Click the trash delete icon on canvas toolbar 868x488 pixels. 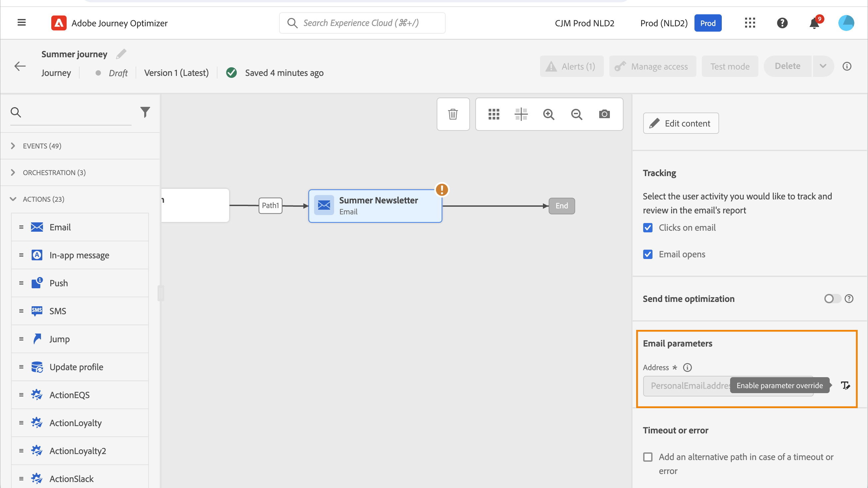(x=453, y=114)
